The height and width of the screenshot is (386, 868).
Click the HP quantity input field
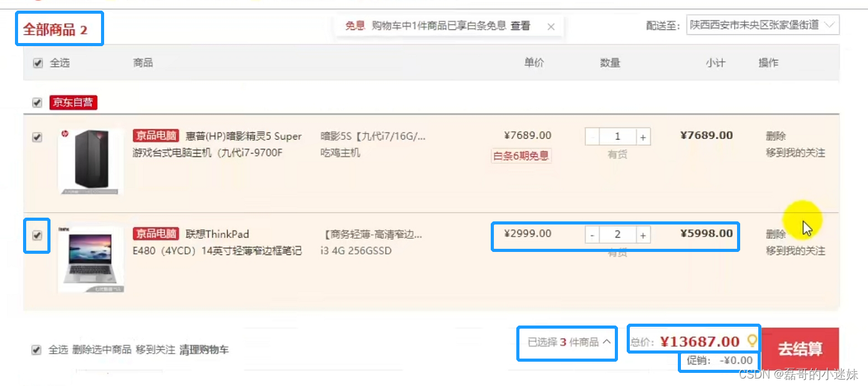pos(617,137)
